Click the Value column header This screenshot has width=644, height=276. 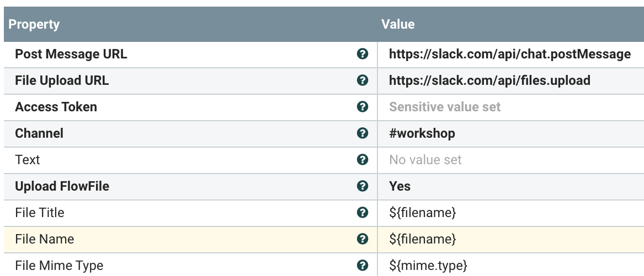[398, 24]
